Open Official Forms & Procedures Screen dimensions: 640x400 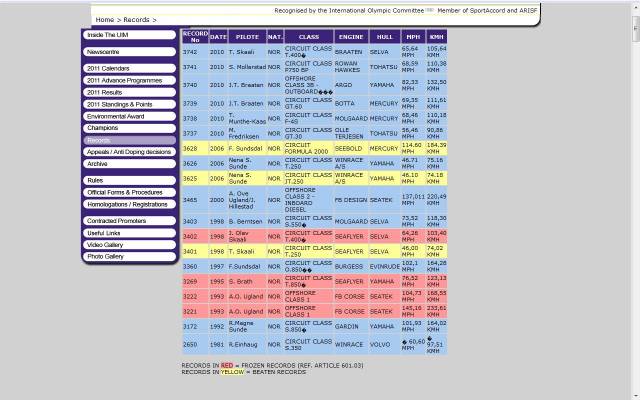(x=129, y=192)
